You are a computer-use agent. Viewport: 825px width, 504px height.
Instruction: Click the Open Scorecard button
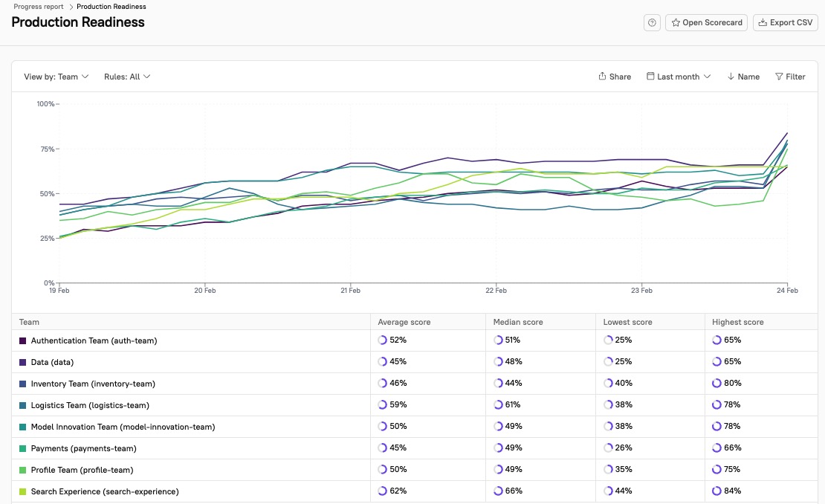click(707, 22)
